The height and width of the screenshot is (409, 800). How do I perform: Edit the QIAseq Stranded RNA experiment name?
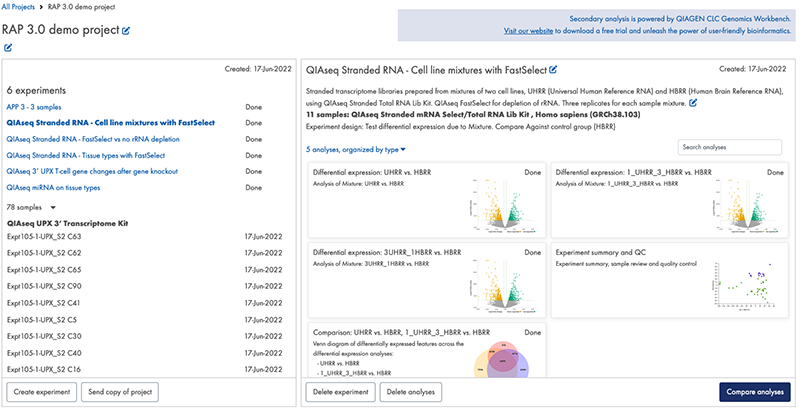tap(553, 69)
